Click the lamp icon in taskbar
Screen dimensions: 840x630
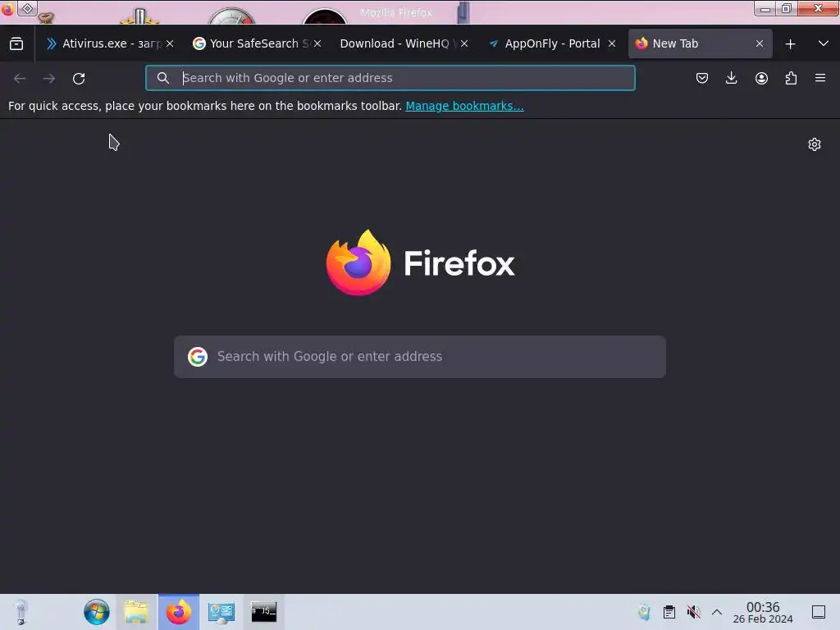21,612
